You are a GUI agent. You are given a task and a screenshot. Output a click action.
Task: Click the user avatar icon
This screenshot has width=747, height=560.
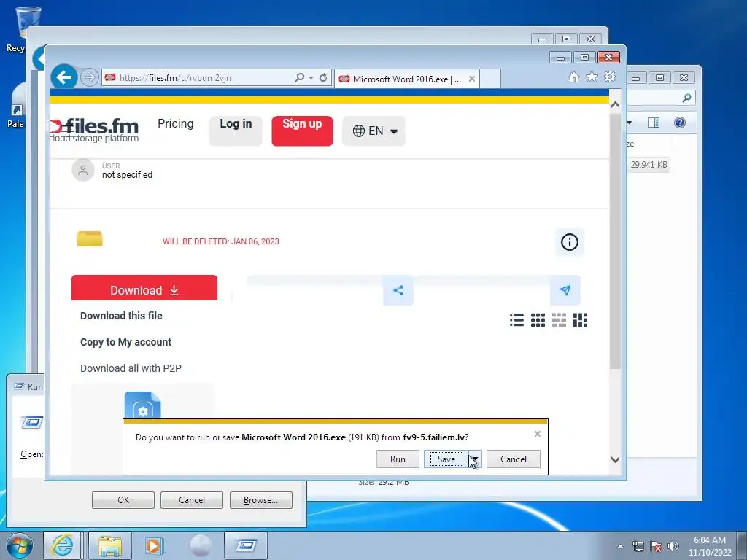click(x=83, y=170)
